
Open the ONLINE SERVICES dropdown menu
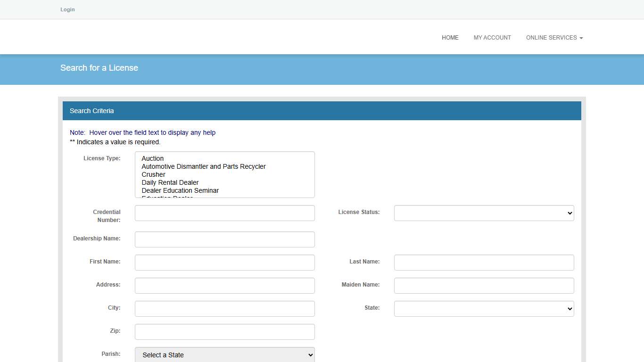point(554,38)
